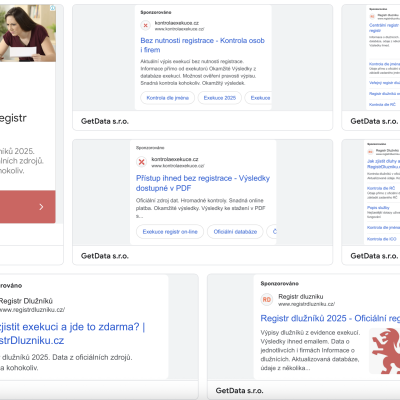Click 'Registr dluzniku' name beside the RD logo
This screenshot has height=400, width=400.
click(301, 296)
